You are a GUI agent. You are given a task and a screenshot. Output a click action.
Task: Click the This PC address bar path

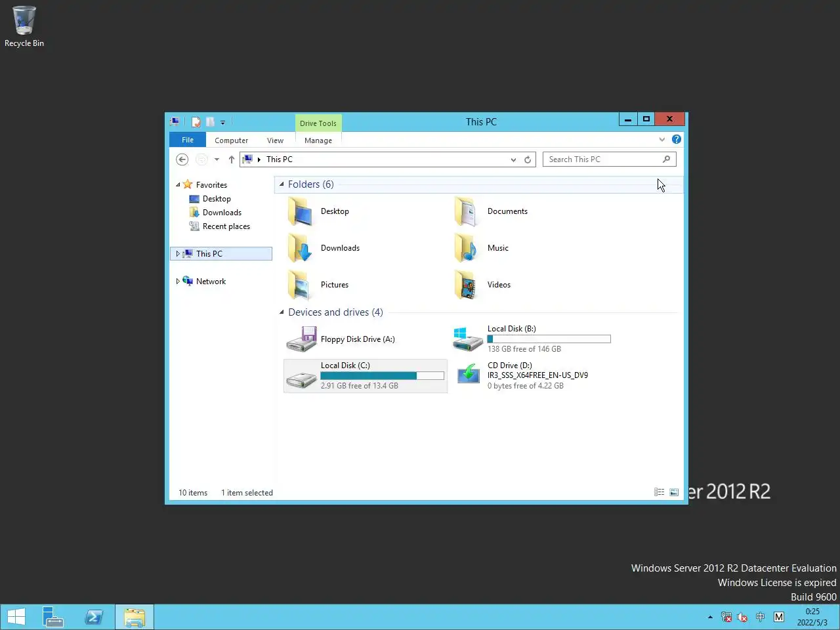pyautogui.click(x=280, y=159)
